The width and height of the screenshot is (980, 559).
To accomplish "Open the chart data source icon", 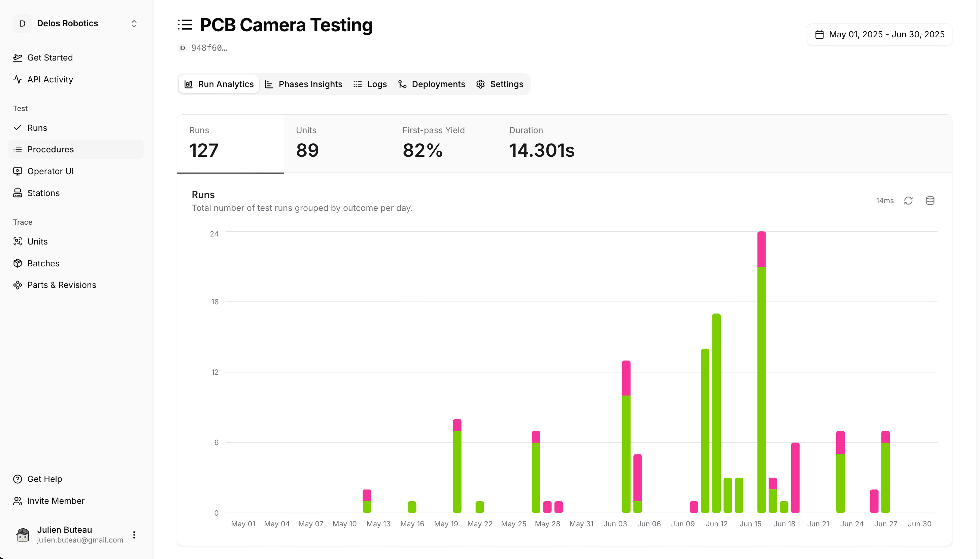I will click(x=930, y=200).
